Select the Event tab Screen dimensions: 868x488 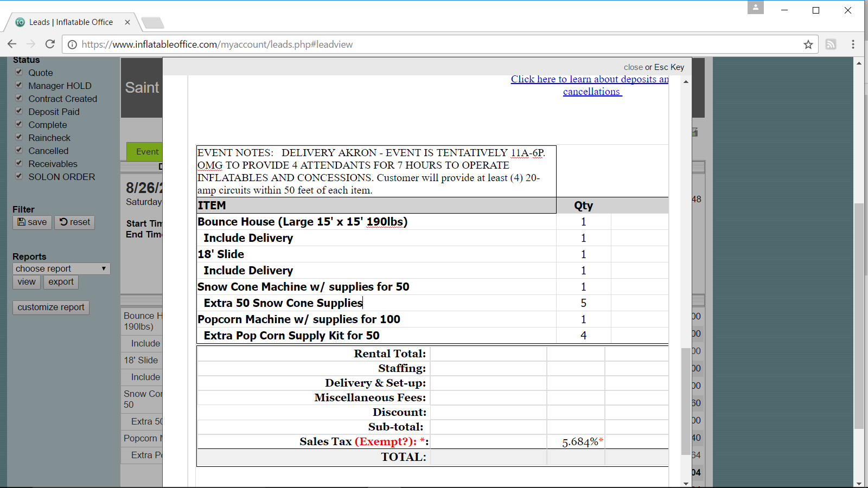point(144,152)
